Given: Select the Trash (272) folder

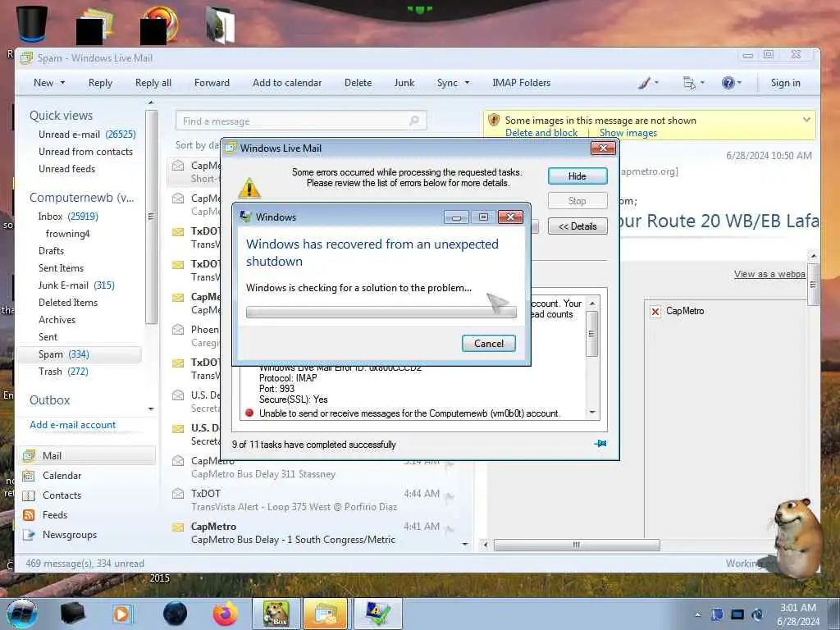Looking at the screenshot, I should point(63,372).
